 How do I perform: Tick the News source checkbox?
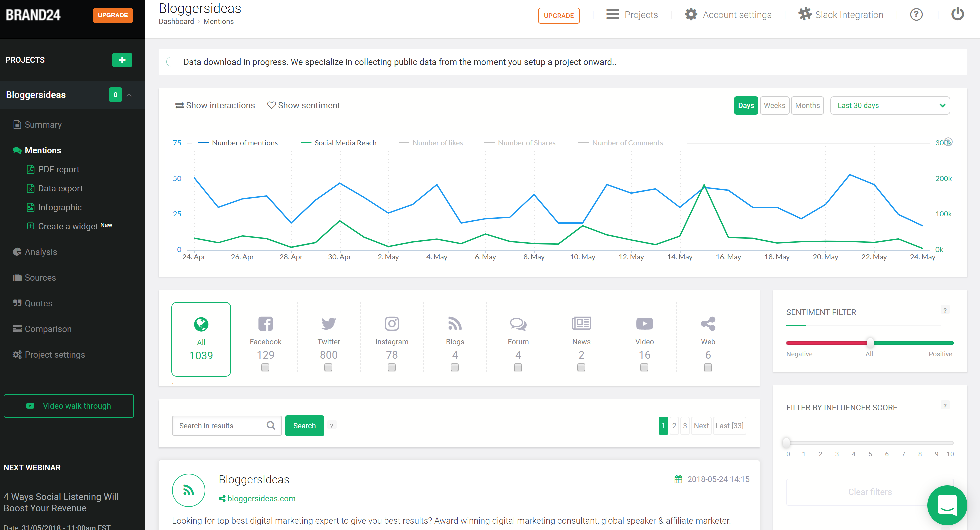tap(581, 367)
